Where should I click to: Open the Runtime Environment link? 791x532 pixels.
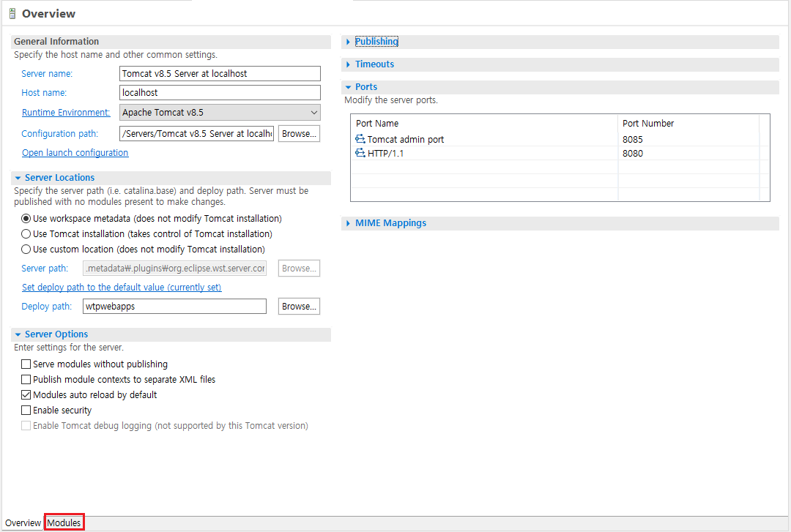pos(66,113)
